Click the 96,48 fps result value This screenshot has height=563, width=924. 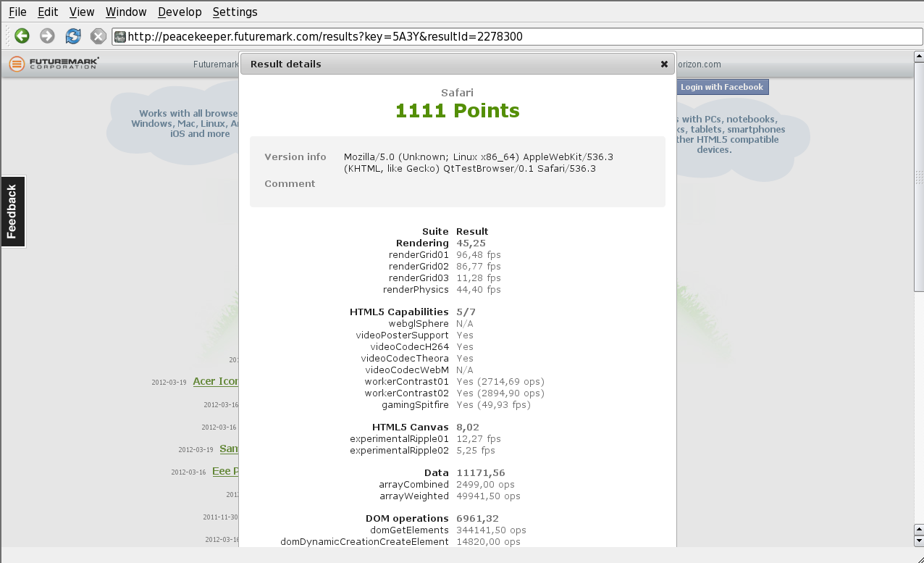(479, 254)
